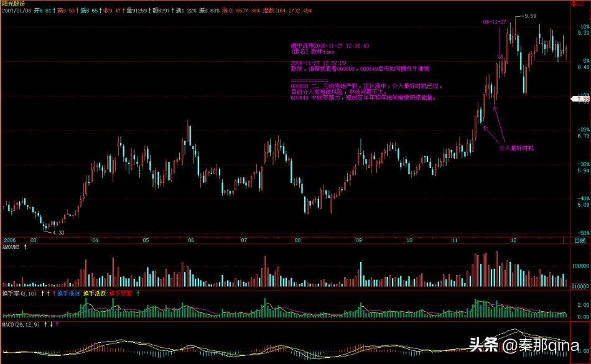The image size is (591, 364).
Task: Click the green arrow after 换手频繁
Action: coord(137,293)
